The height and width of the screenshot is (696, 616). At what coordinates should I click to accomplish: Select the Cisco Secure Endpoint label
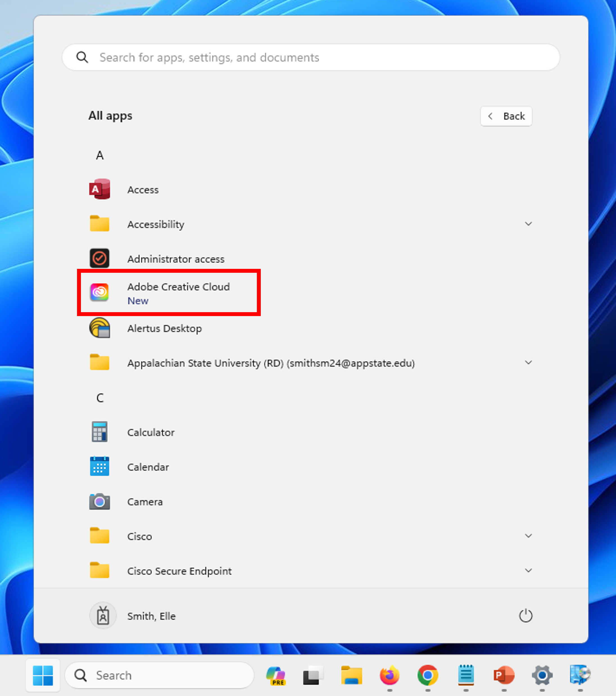pos(179,571)
